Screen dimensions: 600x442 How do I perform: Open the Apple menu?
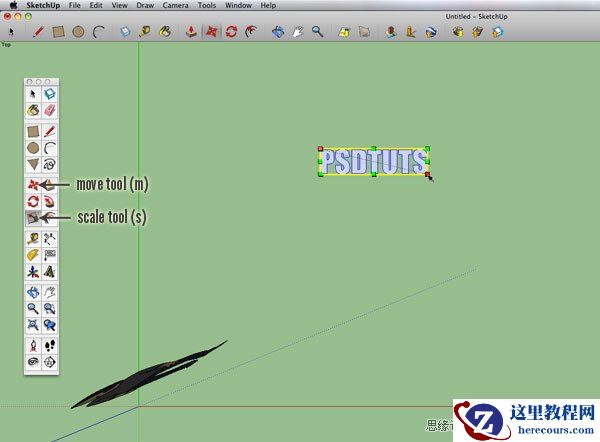coord(13,5)
